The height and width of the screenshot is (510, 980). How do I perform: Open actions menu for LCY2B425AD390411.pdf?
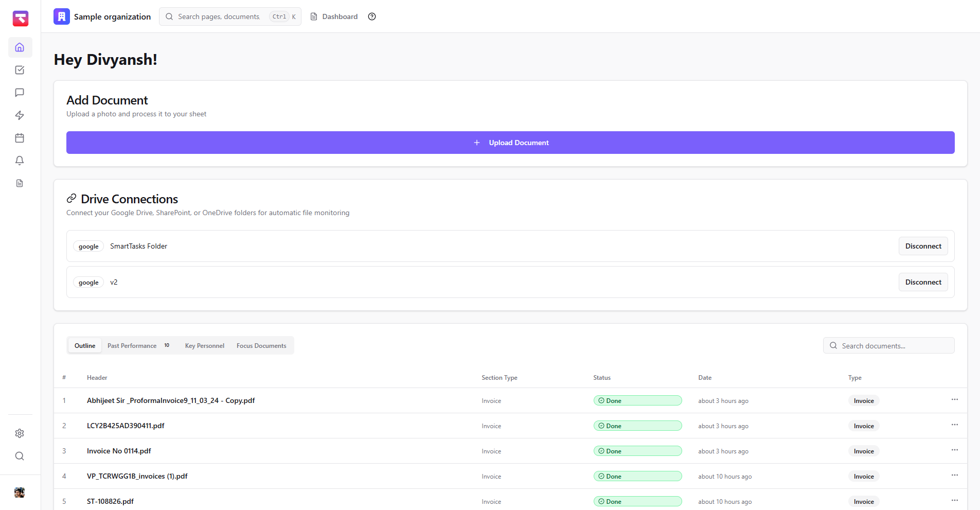955,425
